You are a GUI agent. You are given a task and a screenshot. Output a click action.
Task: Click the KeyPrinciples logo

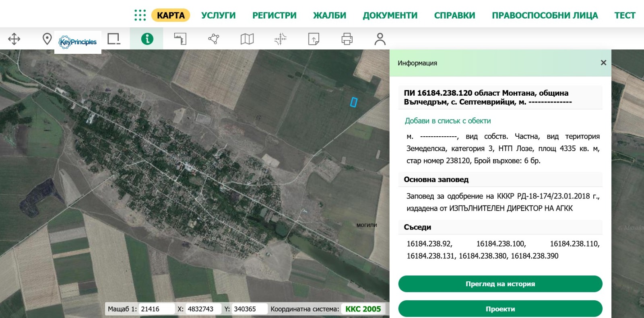pyautogui.click(x=78, y=42)
